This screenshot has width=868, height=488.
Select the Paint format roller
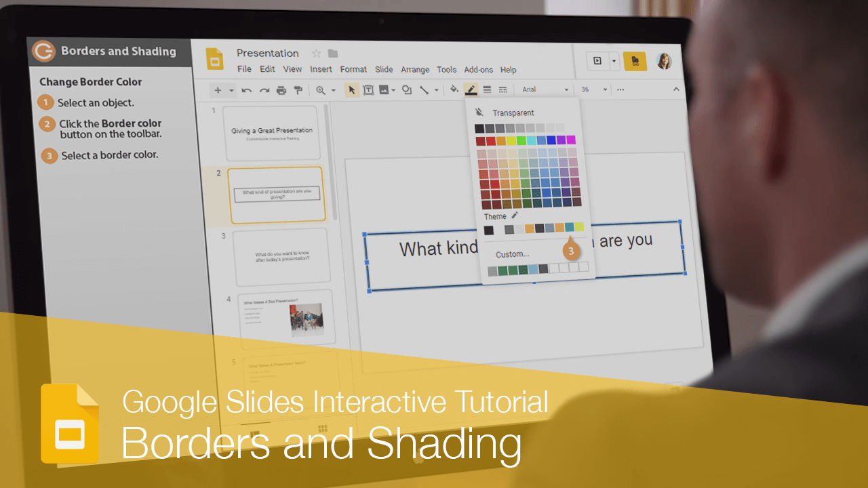click(x=297, y=90)
